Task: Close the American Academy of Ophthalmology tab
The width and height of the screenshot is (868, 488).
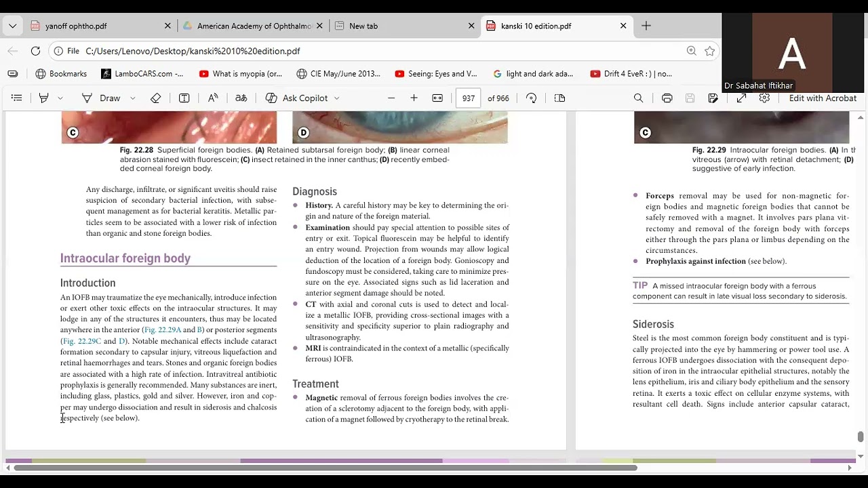Action: [319, 26]
